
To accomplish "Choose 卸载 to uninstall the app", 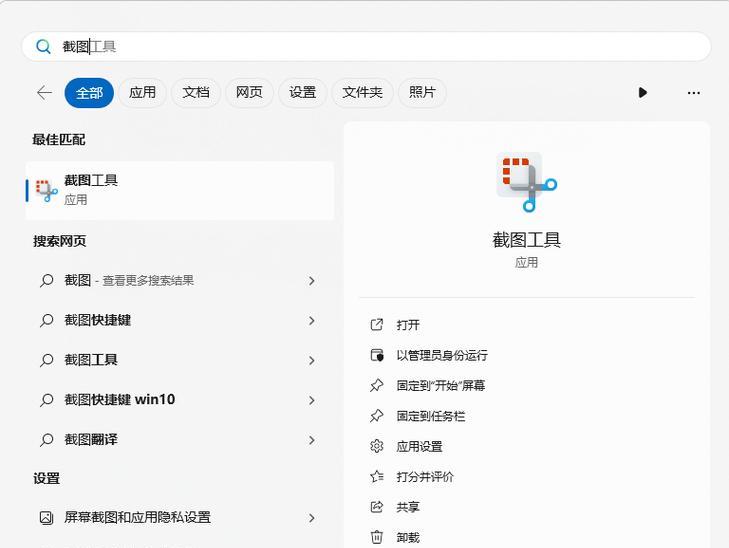I will [x=408, y=538].
